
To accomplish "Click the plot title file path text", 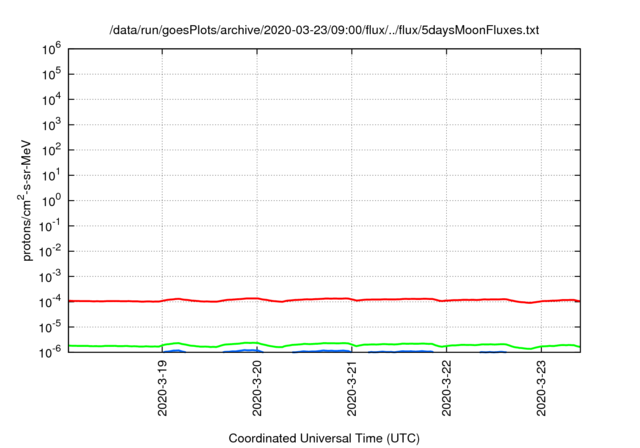I will 324,30.
